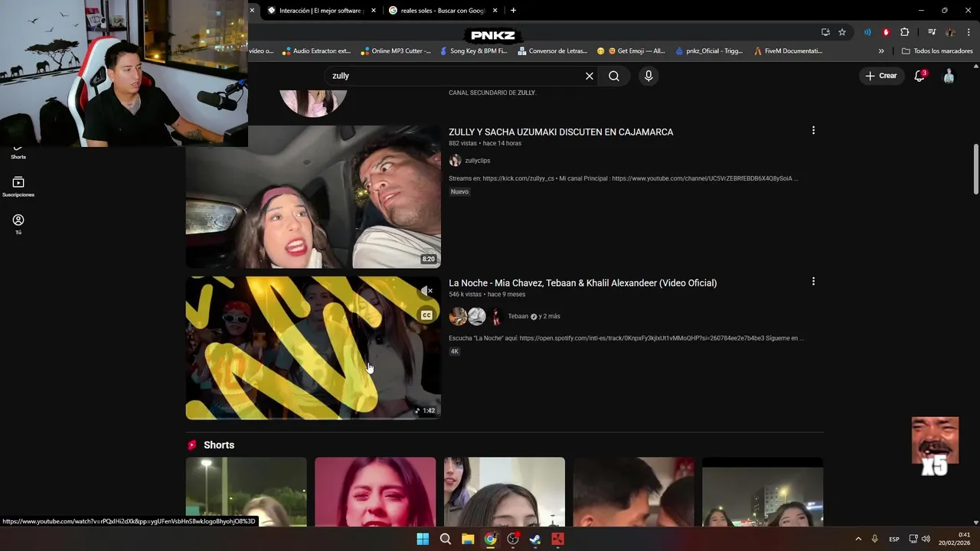Click the secondary channel avatar at top
980x551 pixels.
(313, 103)
